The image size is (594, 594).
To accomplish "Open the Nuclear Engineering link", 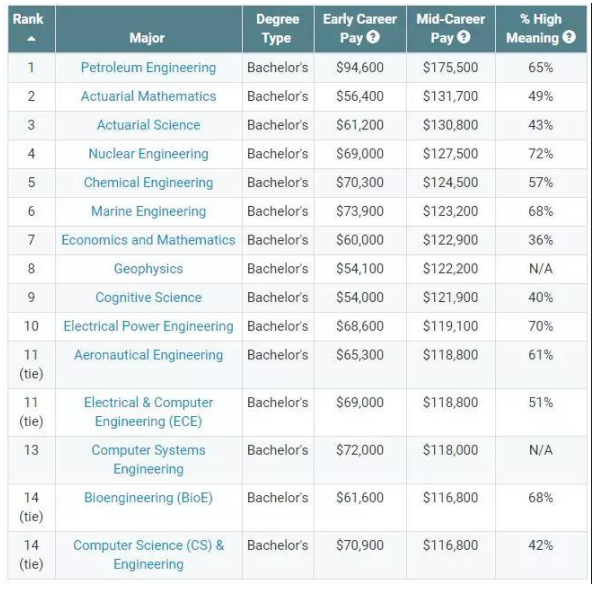I will tap(148, 154).
